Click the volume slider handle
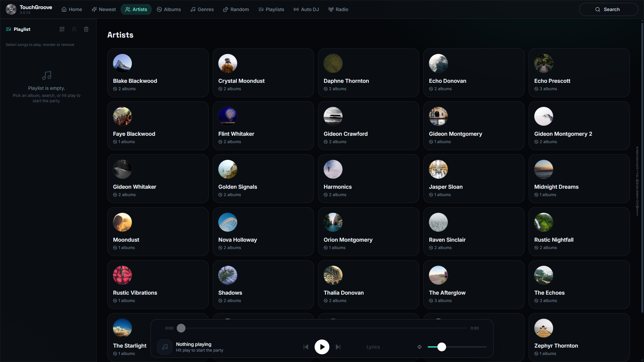Image resolution: width=644 pixels, height=362 pixels. click(x=442, y=347)
